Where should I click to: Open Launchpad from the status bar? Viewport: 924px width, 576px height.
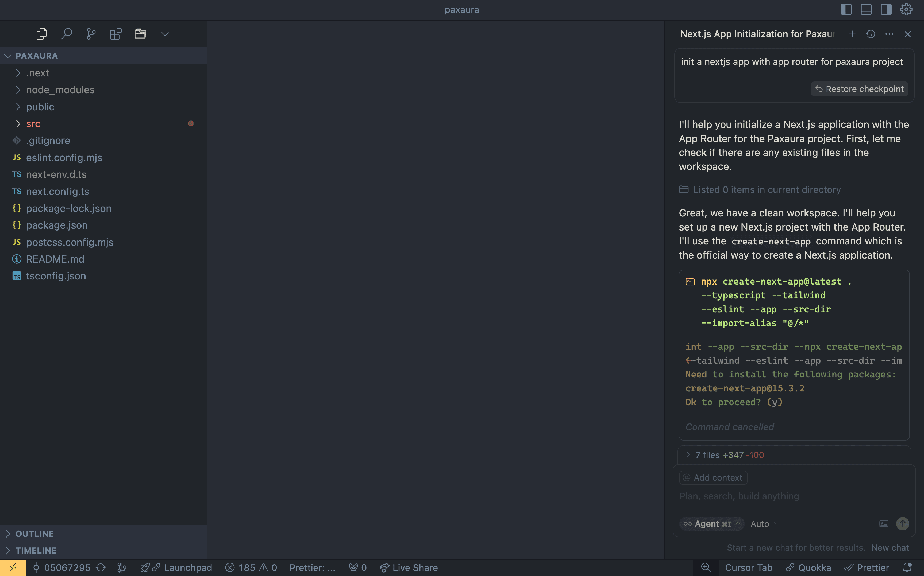coord(176,567)
